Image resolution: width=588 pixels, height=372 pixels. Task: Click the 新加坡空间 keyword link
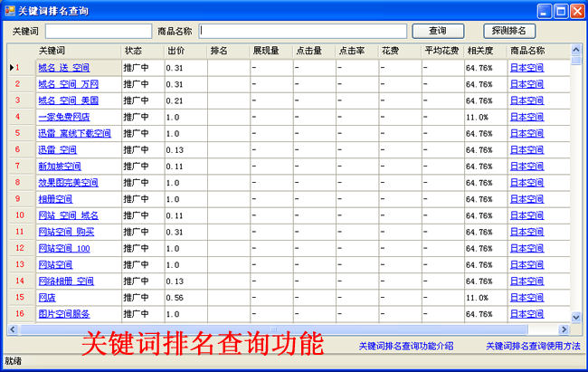click(60, 167)
